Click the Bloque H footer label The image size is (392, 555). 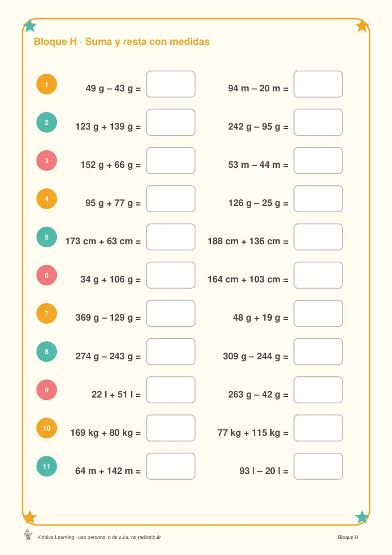(x=348, y=537)
